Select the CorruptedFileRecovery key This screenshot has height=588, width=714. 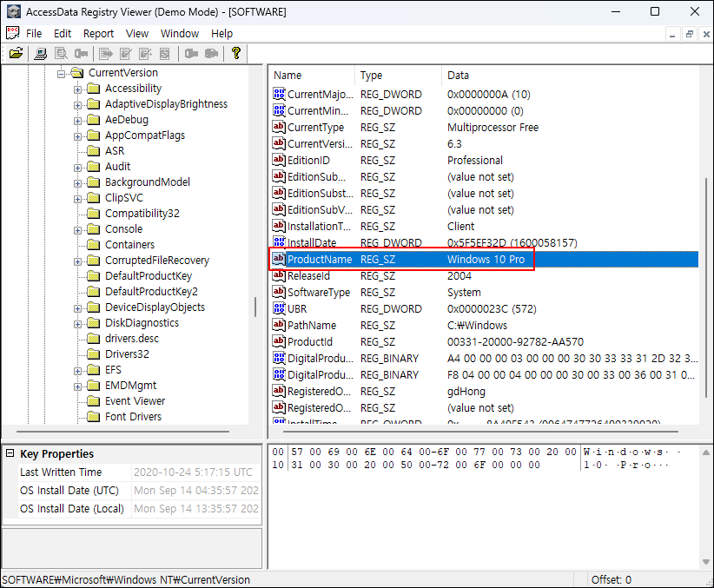point(156,260)
